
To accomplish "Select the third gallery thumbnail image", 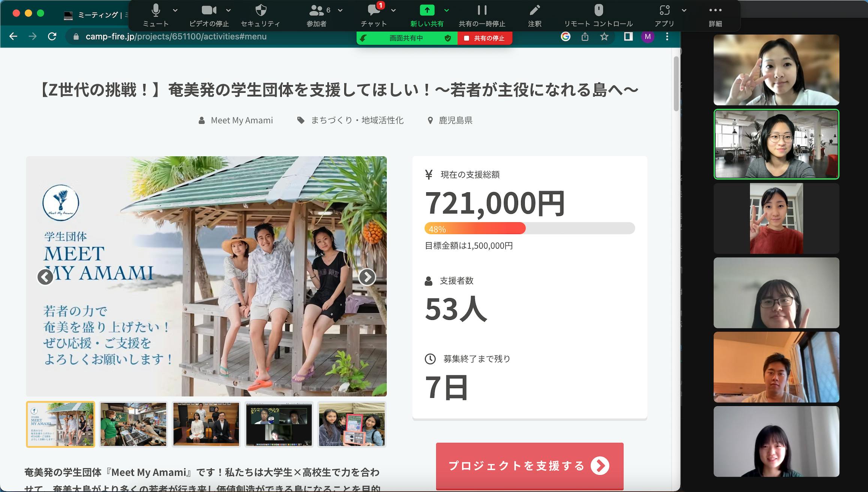I will 206,424.
